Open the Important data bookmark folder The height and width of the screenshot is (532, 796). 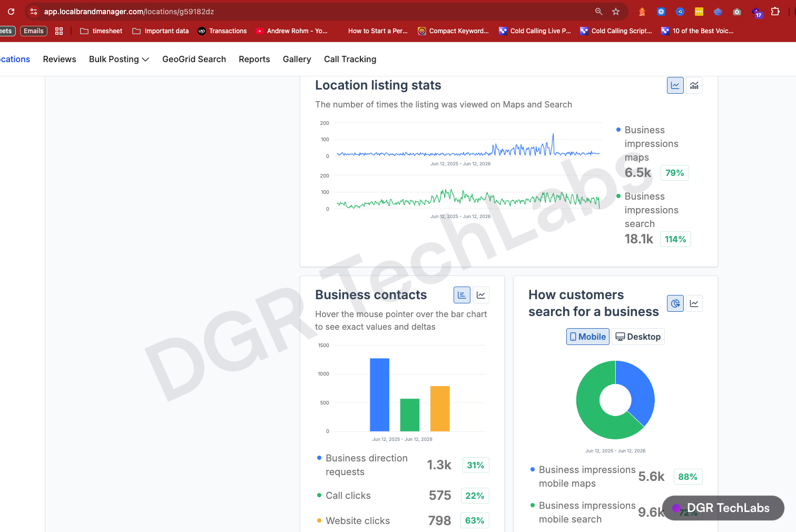tap(161, 31)
